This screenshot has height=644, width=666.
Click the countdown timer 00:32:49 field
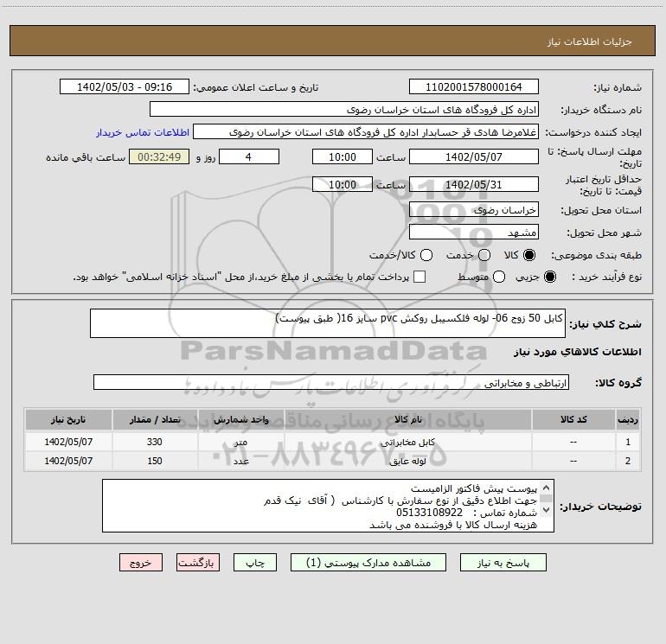[159, 156]
